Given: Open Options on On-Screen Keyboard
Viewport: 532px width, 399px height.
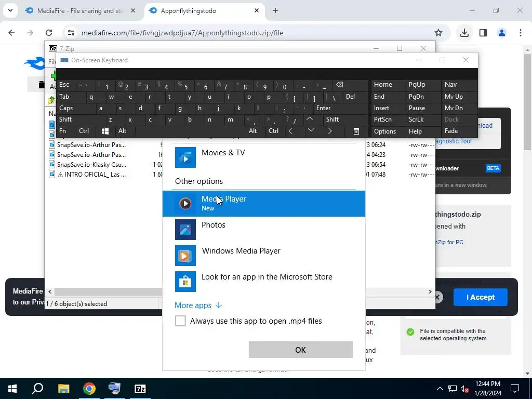Looking at the screenshot, I should (x=388, y=131).
